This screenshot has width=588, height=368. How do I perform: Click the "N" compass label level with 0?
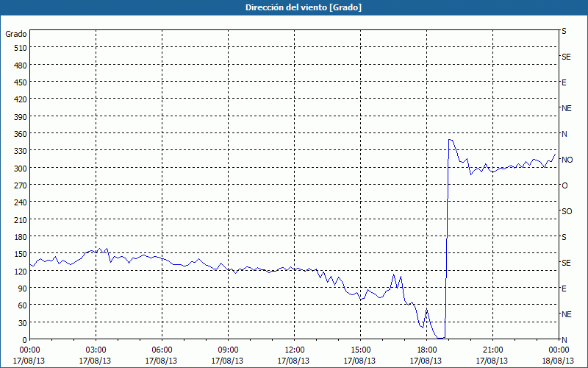(564, 340)
